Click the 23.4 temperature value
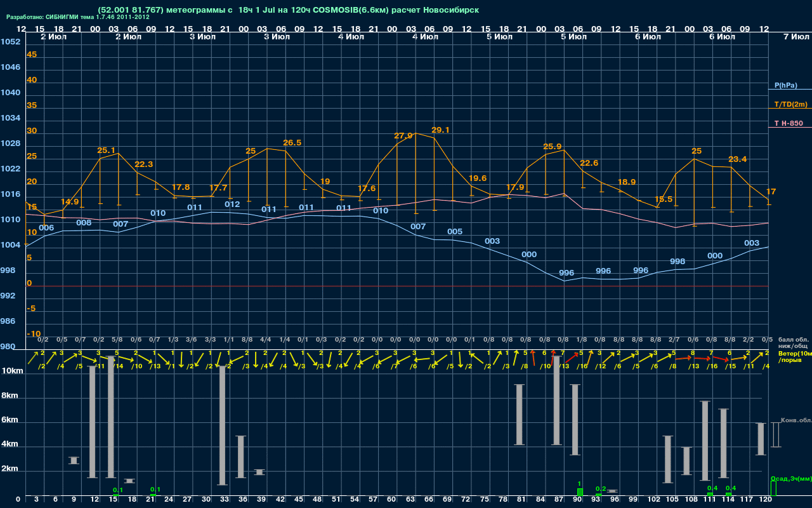This screenshot has width=812, height=508. tap(738, 159)
